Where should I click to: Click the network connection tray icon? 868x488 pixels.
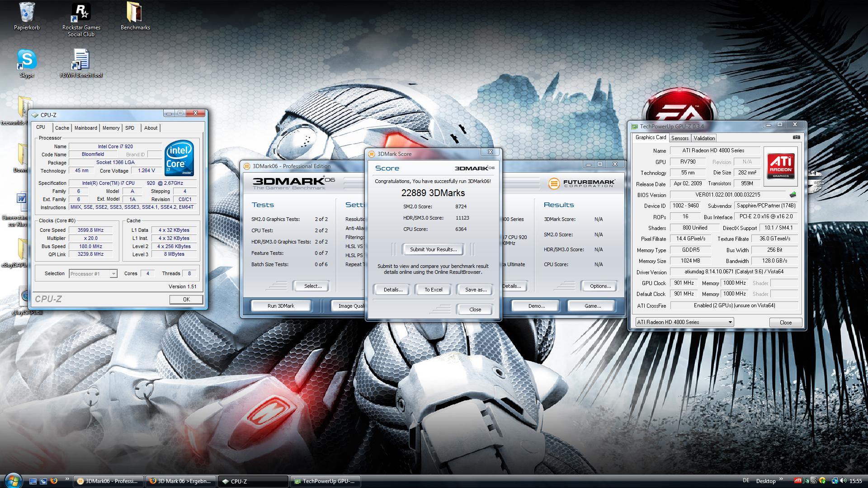(835, 481)
